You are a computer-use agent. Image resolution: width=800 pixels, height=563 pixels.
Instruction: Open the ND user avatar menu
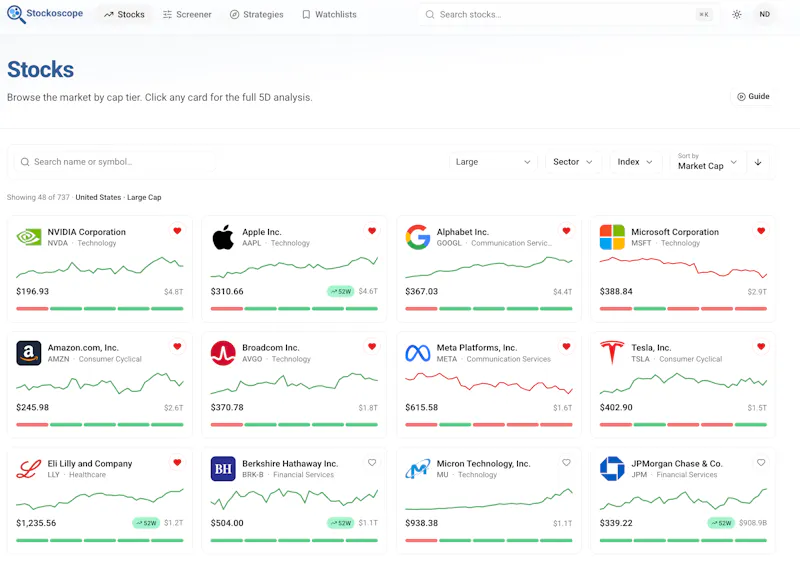coord(764,14)
